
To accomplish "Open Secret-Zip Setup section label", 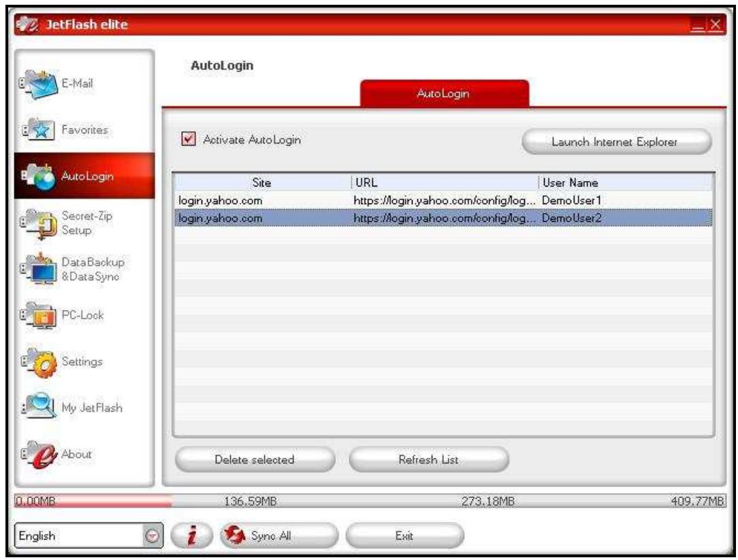I will coord(86,223).
